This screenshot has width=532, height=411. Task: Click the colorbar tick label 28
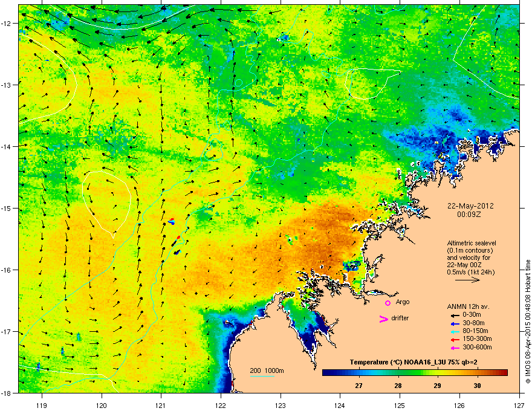click(x=398, y=386)
